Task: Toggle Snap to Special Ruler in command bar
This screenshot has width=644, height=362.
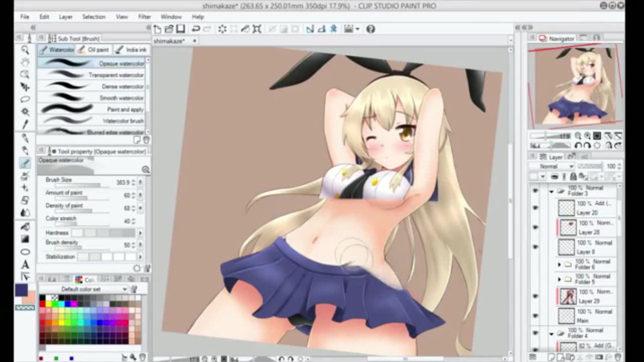Action: pos(321,29)
